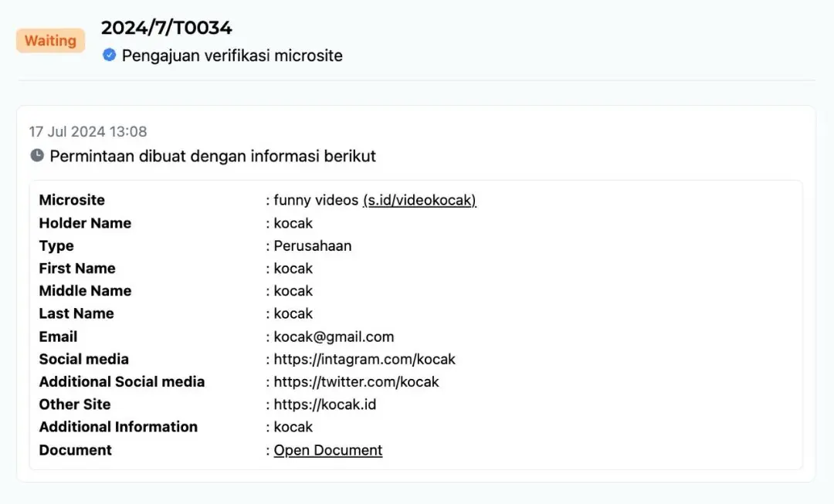Image resolution: width=834 pixels, height=504 pixels.
Task: Click the kocak@gmail.com email value
Action: click(x=334, y=337)
